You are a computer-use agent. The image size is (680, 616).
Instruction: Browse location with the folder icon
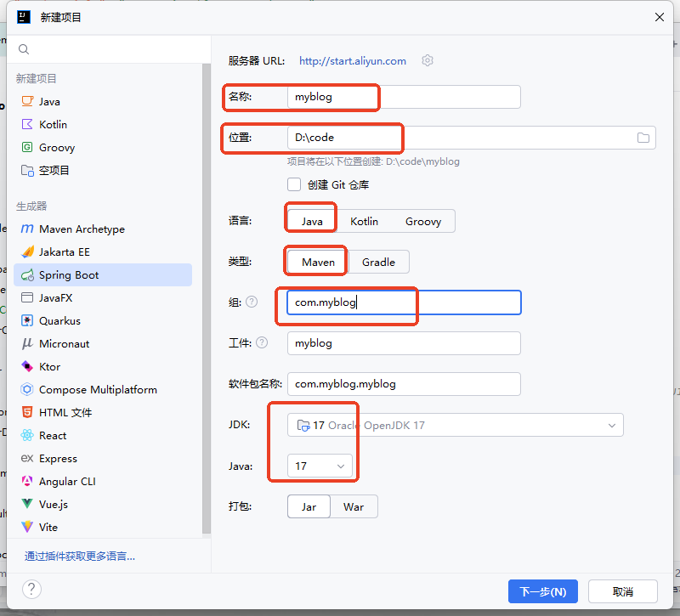tap(643, 138)
